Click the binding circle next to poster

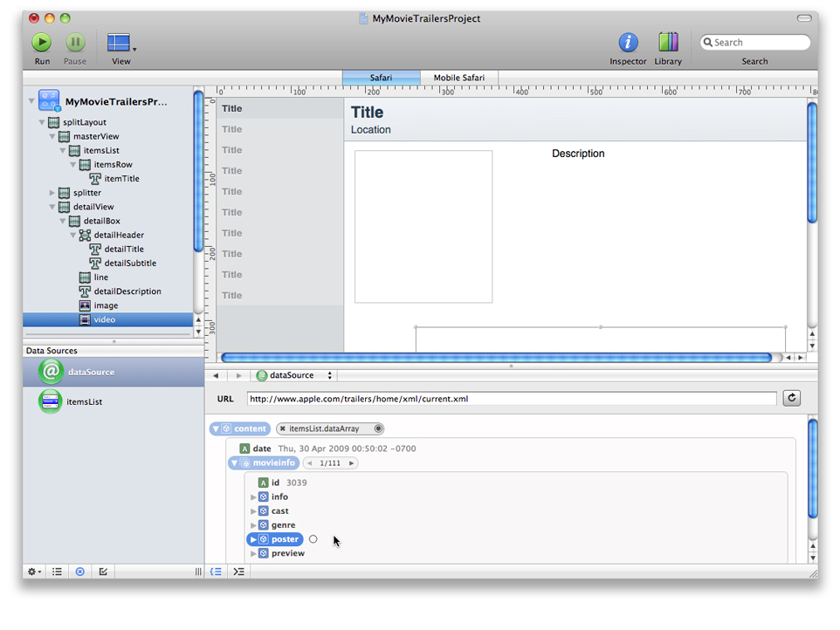pyautogui.click(x=313, y=539)
